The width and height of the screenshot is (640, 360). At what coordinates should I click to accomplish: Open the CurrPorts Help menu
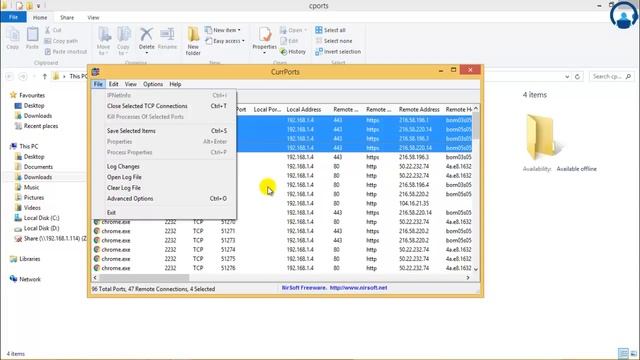click(175, 84)
